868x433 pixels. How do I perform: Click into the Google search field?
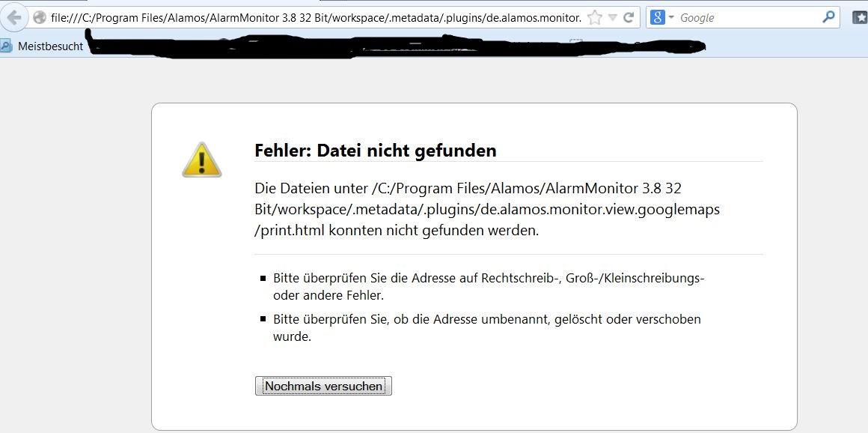pyautogui.click(x=748, y=17)
